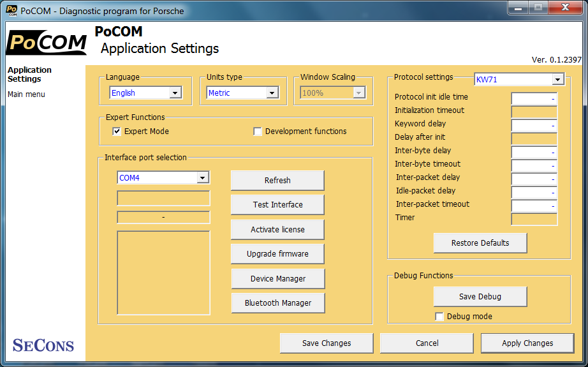The width and height of the screenshot is (588, 367).
Task: Click the PoCOM title bar application icon
Action: point(11,10)
